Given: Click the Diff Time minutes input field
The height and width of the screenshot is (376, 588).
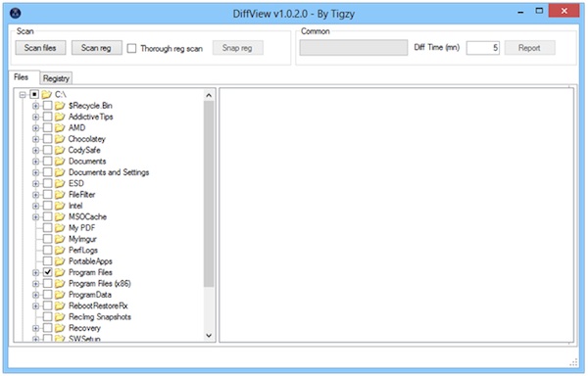Looking at the screenshot, I should click(483, 48).
